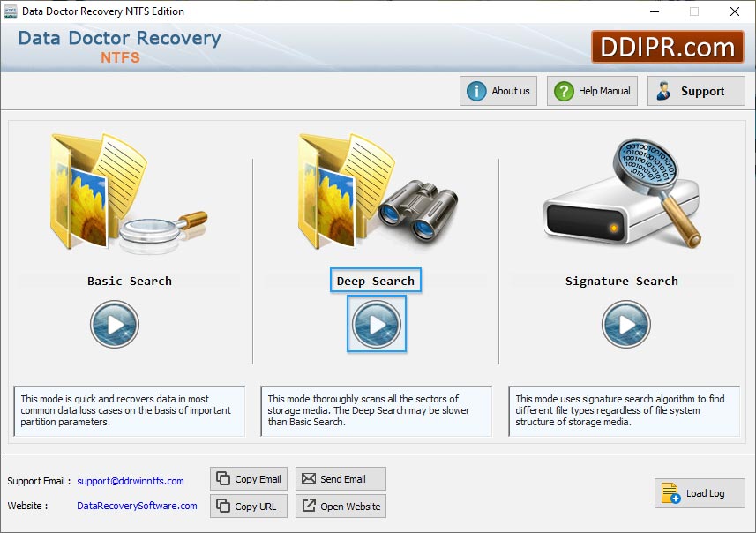This screenshot has width=756, height=533.
Task: Copy the website URL
Action: click(x=249, y=506)
